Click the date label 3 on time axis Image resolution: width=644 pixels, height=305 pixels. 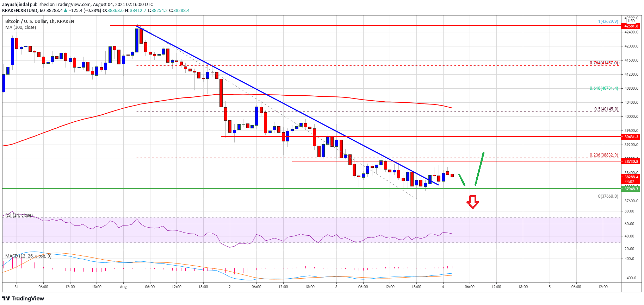pos(336,287)
